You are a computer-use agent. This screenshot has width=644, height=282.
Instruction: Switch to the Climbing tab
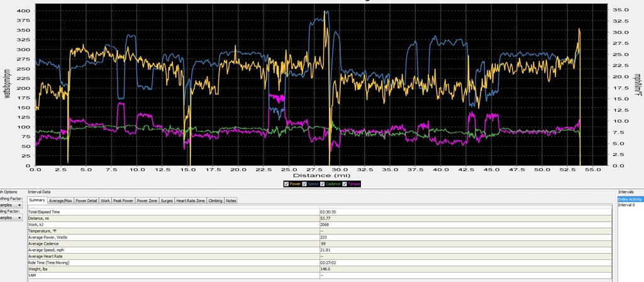(x=216, y=201)
